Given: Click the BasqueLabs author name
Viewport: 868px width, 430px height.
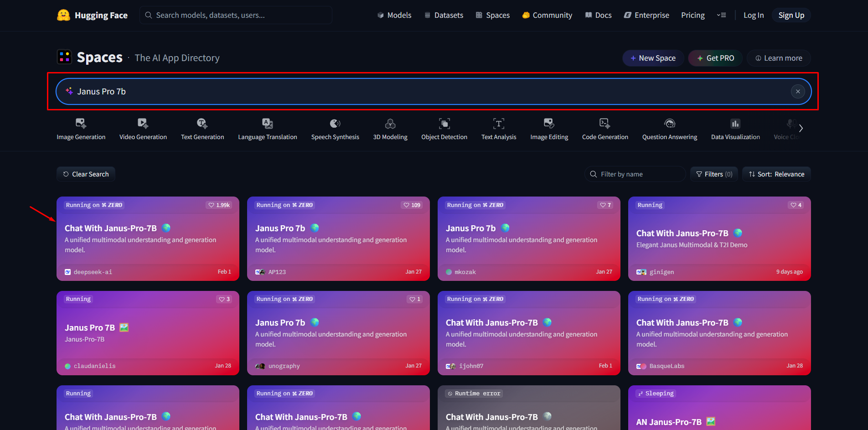Looking at the screenshot, I should point(667,366).
